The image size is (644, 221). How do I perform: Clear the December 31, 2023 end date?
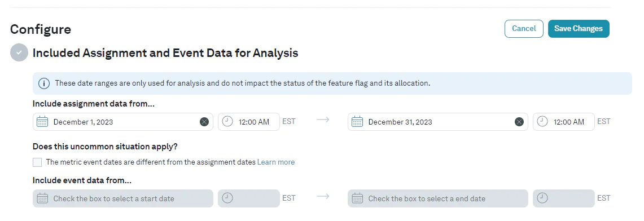[x=519, y=122]
